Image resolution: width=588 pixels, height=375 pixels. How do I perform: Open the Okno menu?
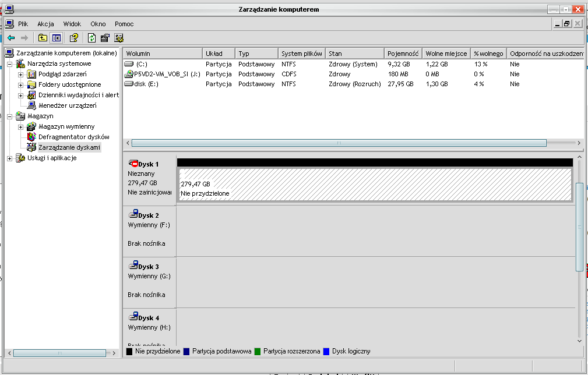click(98, 24)
